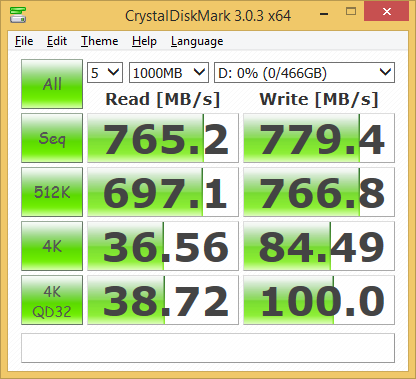Click the 4K QD32 write result 100.0
This screenshot has width=416, height=379.
[x=319, y=300]
